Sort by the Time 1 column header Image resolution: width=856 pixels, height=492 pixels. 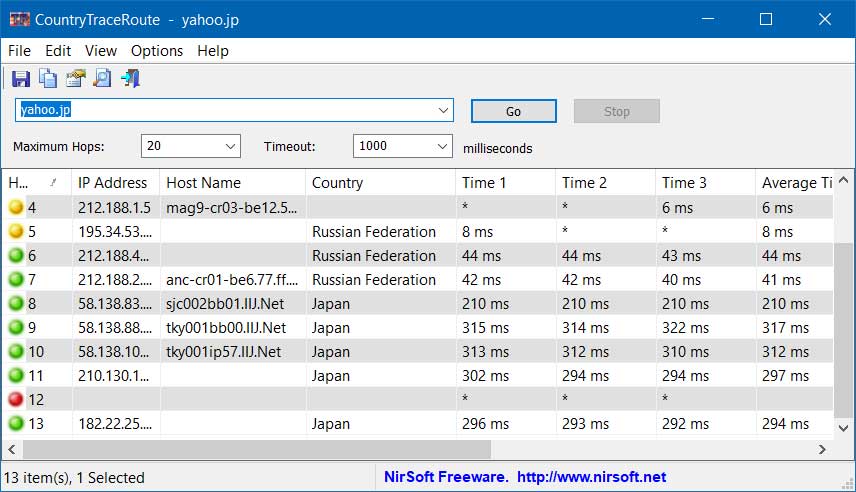point(506,183)
